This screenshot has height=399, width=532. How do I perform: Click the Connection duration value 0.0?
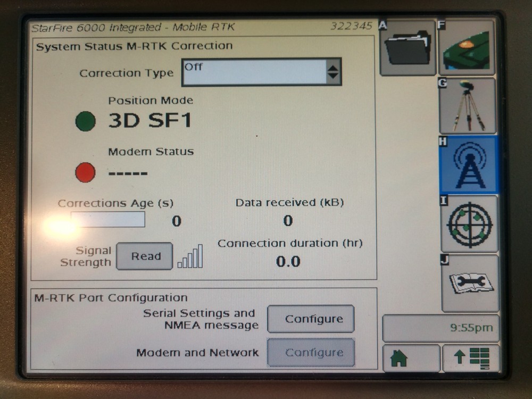pyautogui.click(x=288, y=262)
